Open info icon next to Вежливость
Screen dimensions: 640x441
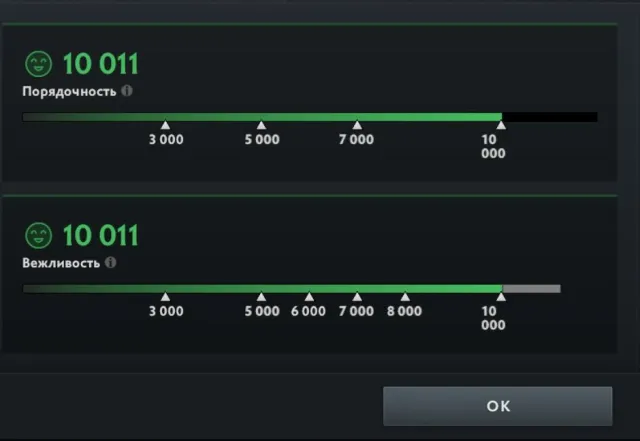point(111,262)
